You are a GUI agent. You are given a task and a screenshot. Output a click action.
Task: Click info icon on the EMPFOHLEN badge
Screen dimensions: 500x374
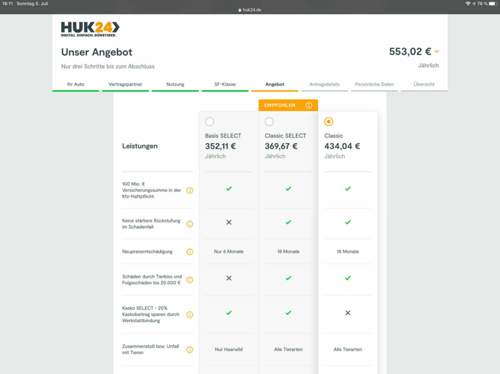[x=309, y=105]
